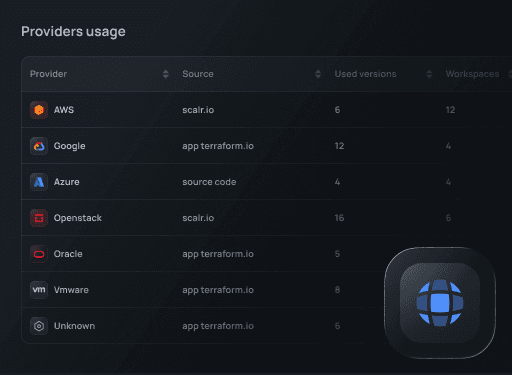Click scalr.io source in AWS row
The image size is (512, 375).
click(x=198, y=110)
